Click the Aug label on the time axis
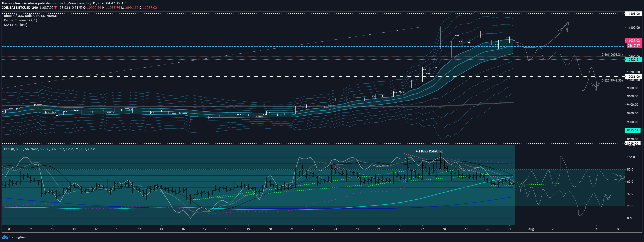 click(531, 229)
